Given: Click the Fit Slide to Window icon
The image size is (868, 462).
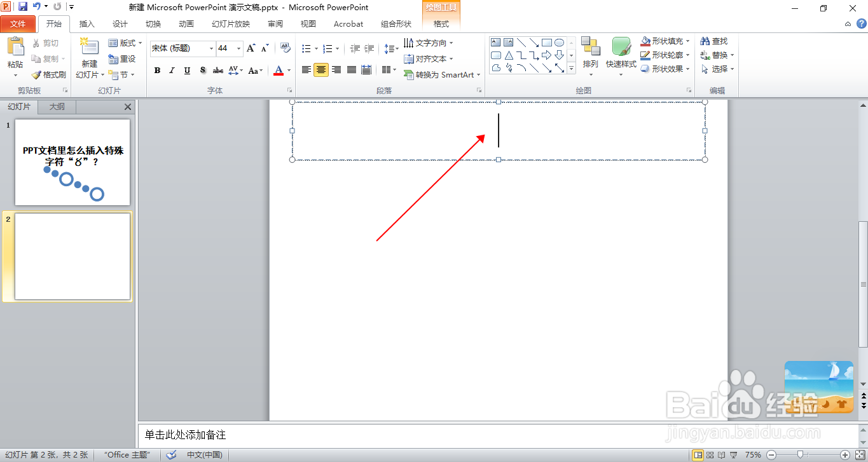Looking at the screenshot, I should pyautogui.click(x=860, y=454).
